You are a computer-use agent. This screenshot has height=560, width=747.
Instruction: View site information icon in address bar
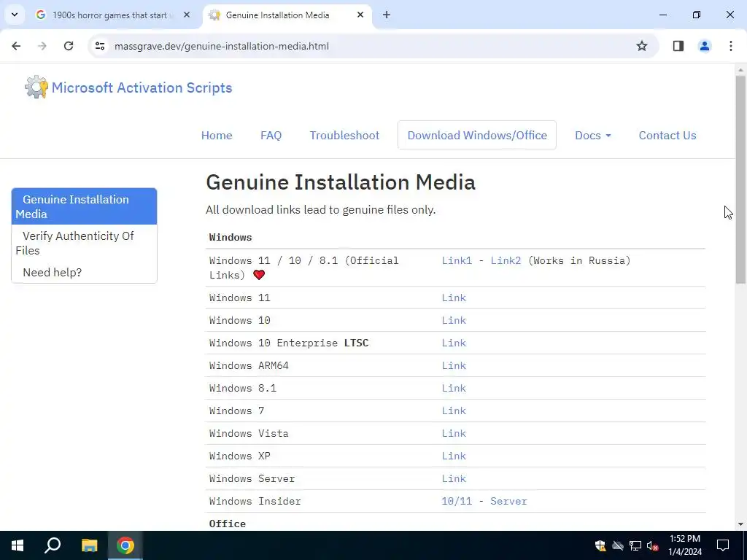pos(99,46)
